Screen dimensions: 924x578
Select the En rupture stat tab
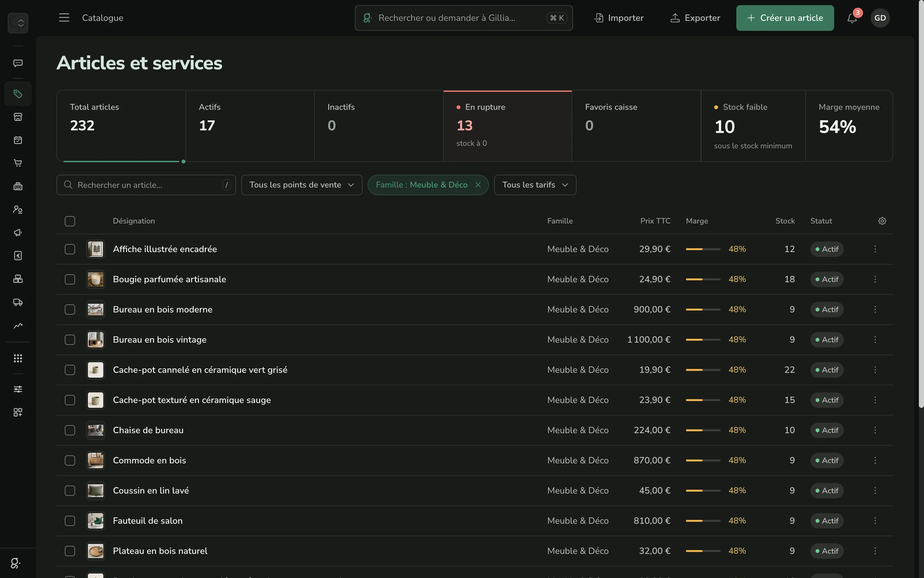[508, 126]
